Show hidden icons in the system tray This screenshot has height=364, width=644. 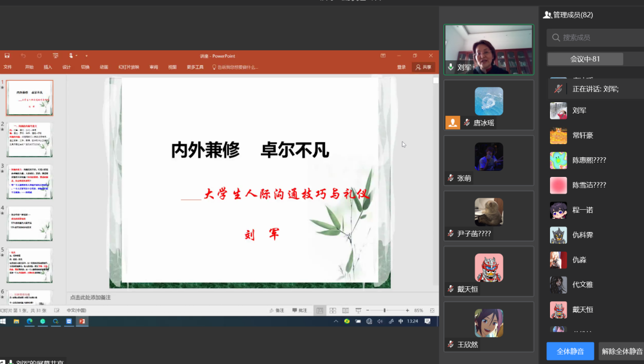point(336,321)
